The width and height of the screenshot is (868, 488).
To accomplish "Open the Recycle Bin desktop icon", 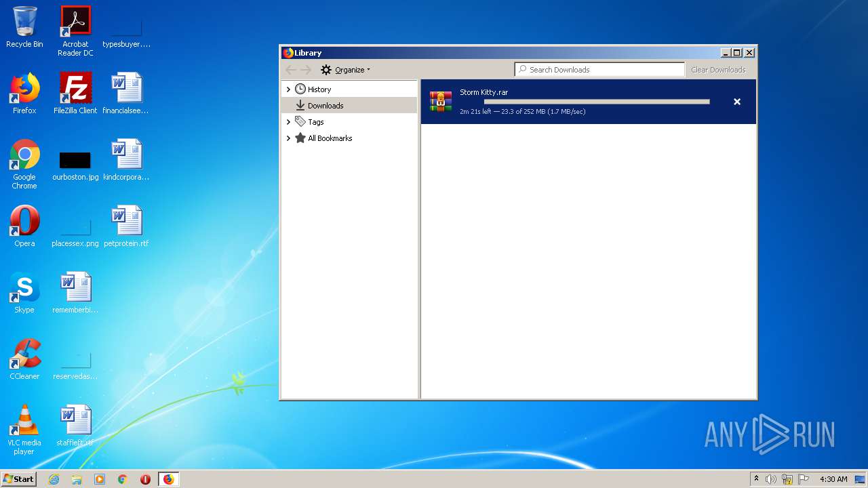I will (x=24, y=27).
